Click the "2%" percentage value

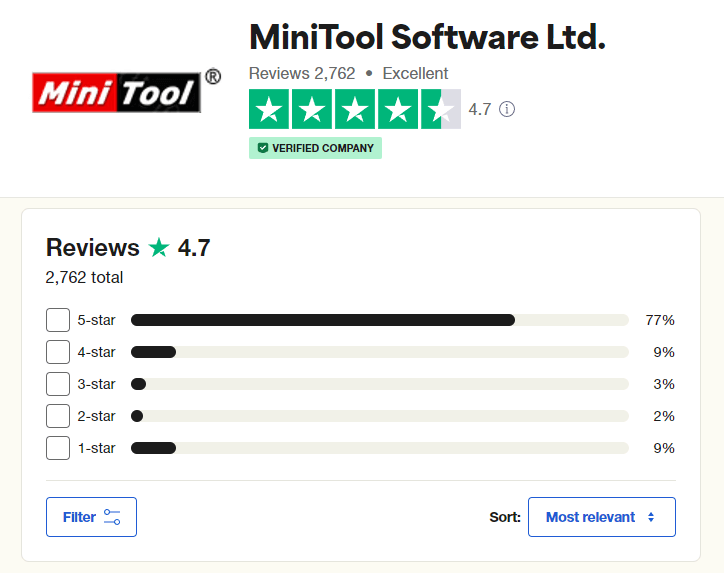coord(664,416)
